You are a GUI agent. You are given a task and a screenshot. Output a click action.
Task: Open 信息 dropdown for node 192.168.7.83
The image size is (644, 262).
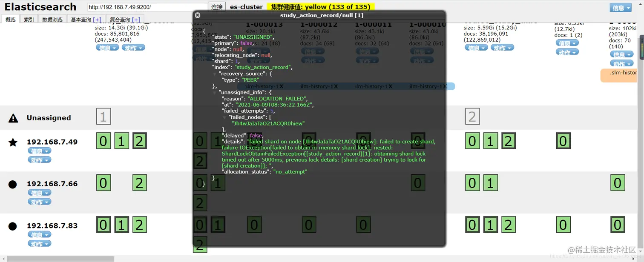pos(40,235)
